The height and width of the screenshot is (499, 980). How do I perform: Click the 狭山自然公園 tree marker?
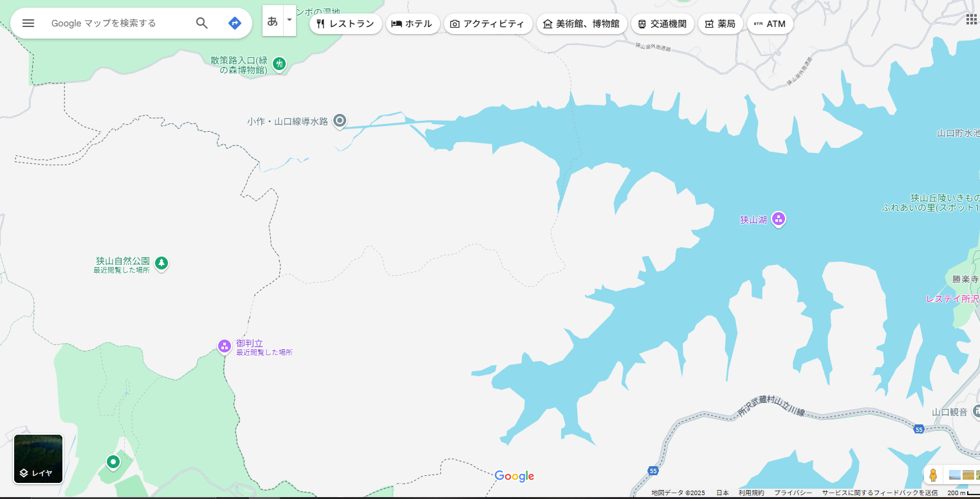161,263
